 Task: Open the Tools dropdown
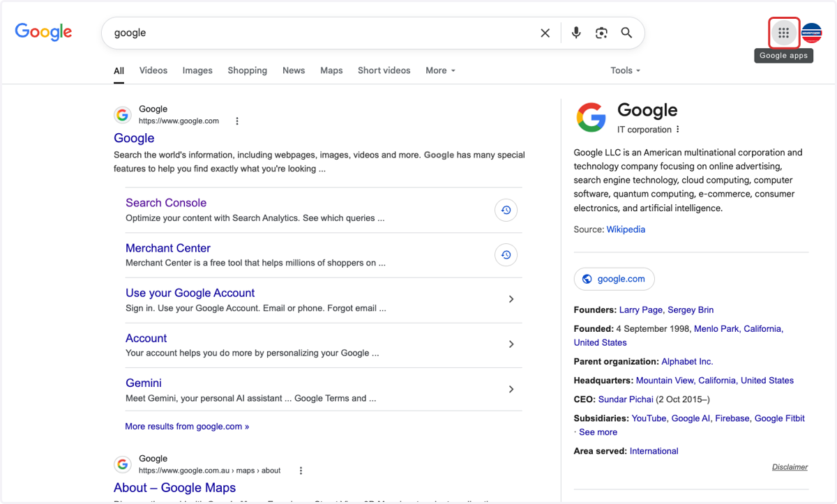click(x=625, y=70)
